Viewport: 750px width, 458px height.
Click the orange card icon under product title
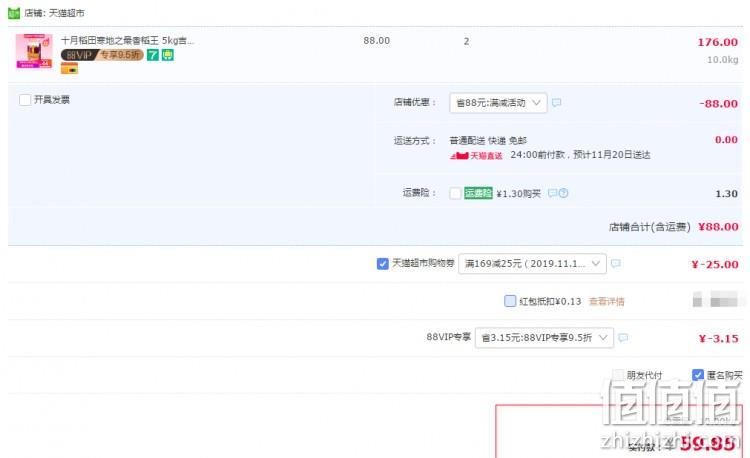[69, 69]
